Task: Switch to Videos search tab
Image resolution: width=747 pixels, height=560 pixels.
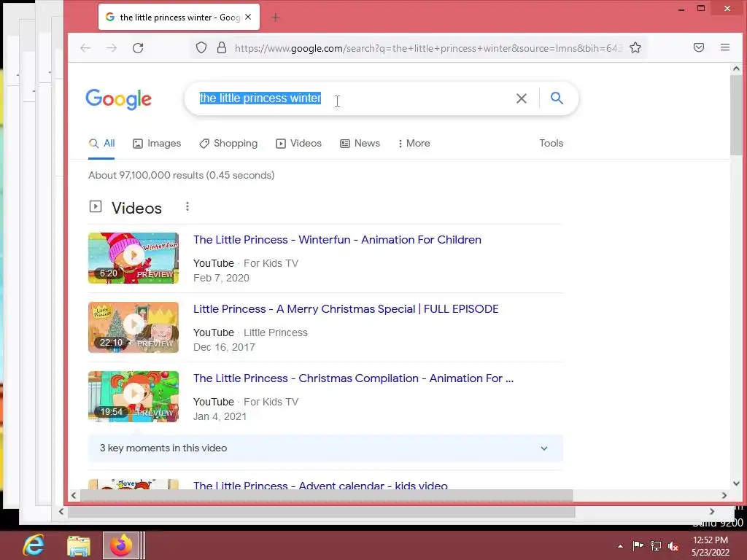Action: click(x=298, y=144)
